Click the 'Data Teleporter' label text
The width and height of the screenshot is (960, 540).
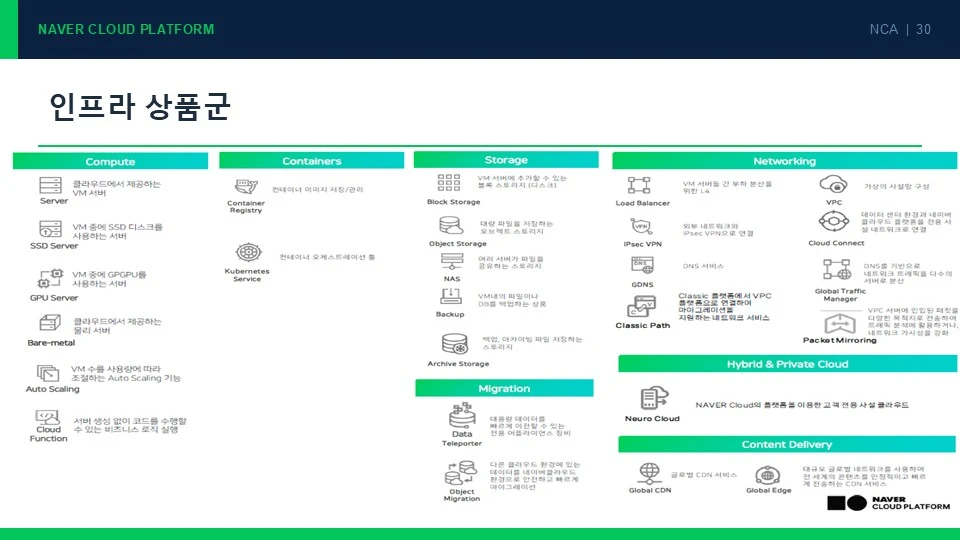tap(462, 438)
